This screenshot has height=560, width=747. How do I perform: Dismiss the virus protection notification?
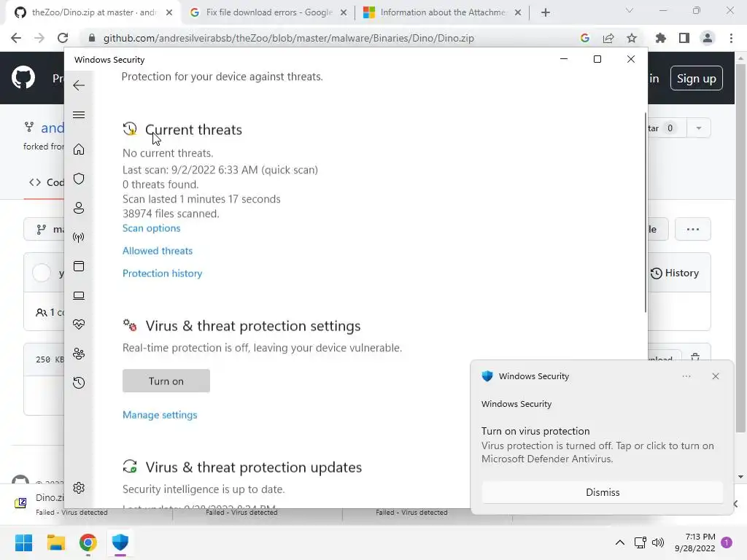[x=602, y=492]
